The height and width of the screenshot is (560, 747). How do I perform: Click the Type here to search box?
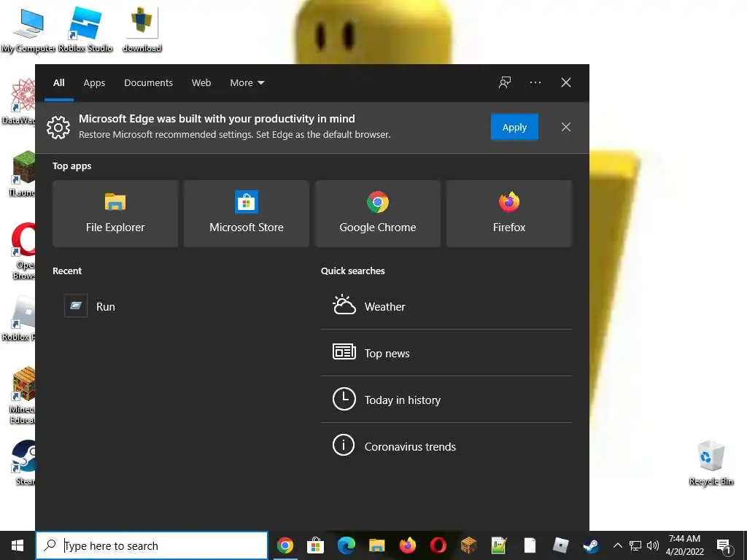coord(152,545)
